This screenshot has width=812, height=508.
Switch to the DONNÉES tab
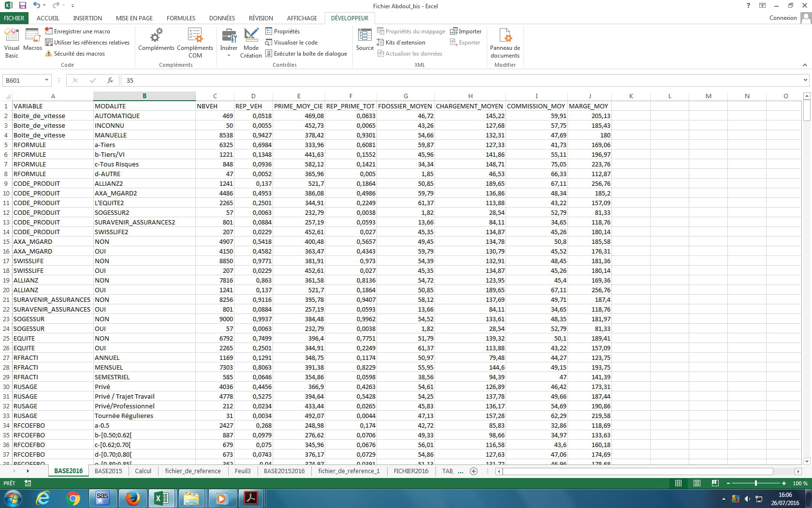click(x=222, y=18)
